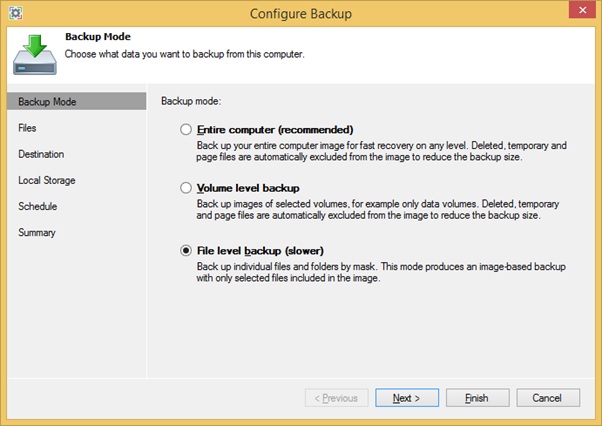Click the Entire computer (recommended) label
The image size is (602, 426).
[275, 130]
